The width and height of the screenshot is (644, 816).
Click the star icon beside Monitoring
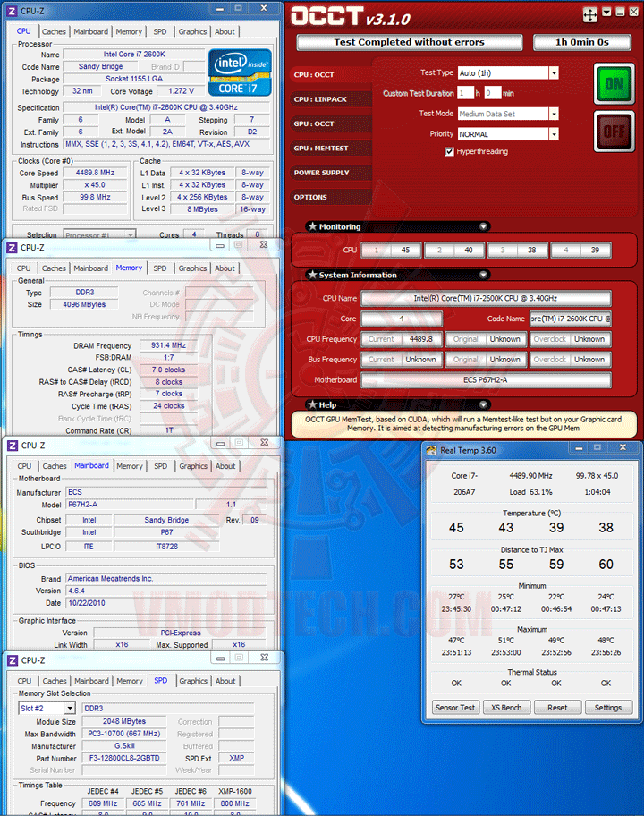coord(312,226)
